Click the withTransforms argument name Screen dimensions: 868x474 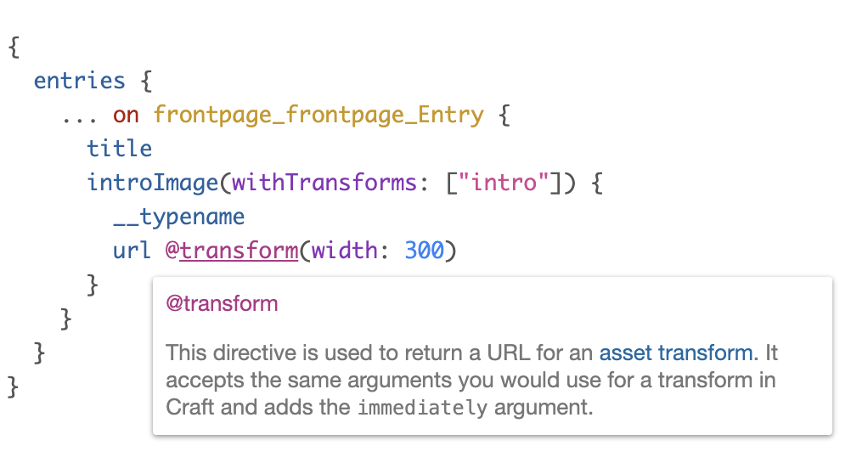tap(324, 183)
